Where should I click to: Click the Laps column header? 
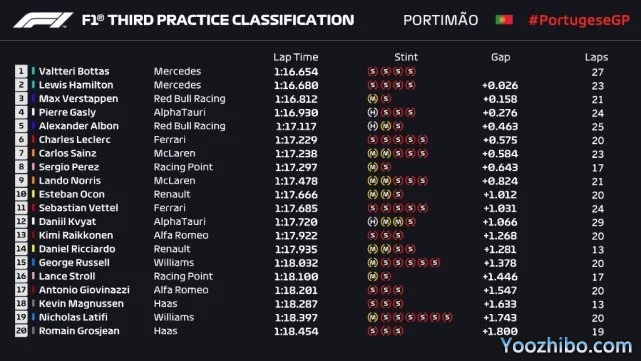(596, 57)
